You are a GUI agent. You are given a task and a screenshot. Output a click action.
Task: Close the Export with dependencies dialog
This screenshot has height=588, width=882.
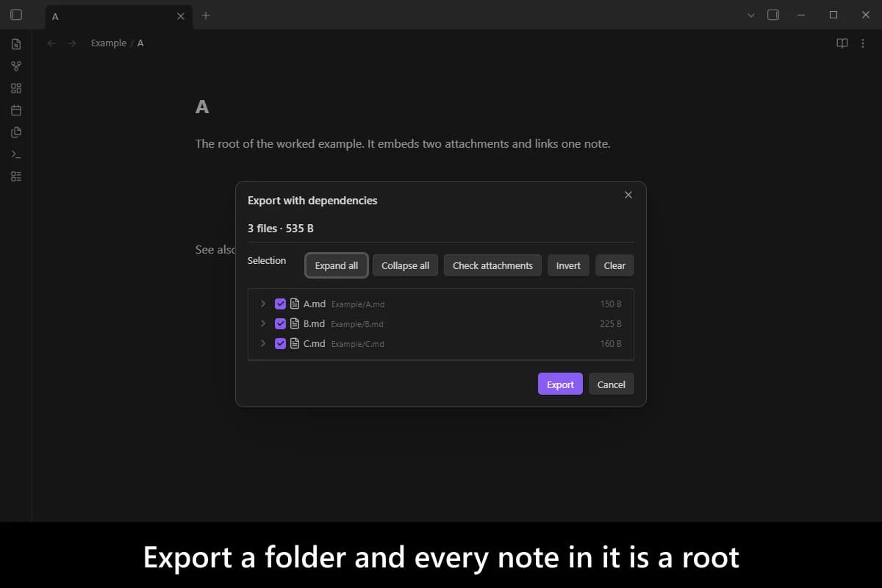click(628, 195)
